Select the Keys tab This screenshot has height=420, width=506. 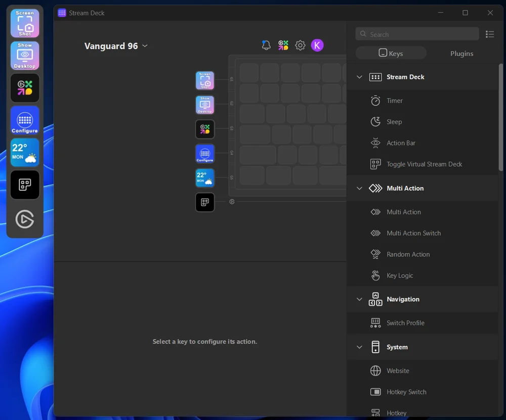pos(391,53)
